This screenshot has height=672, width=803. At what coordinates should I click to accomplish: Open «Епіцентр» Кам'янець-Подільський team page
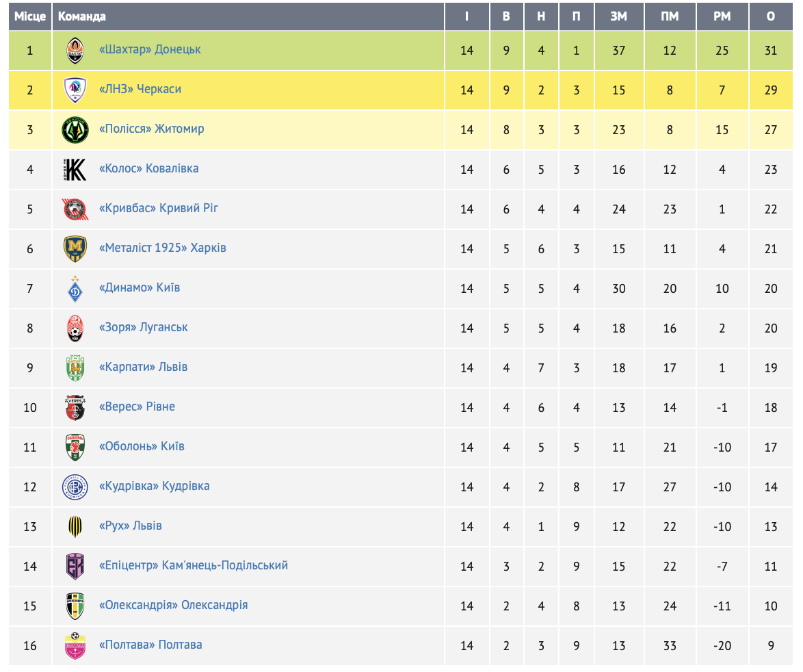pyautogui.click(x=194, y=565)
